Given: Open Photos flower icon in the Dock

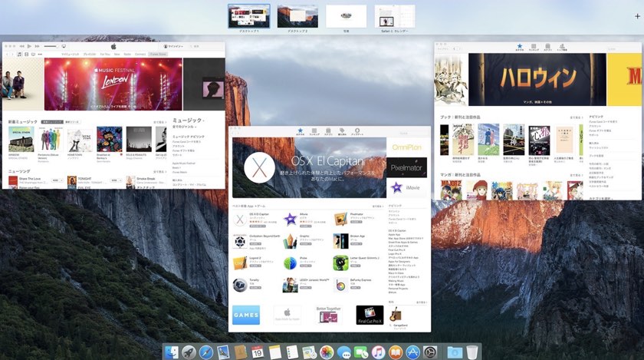Looking at the screenshot, I should [327, 352].
